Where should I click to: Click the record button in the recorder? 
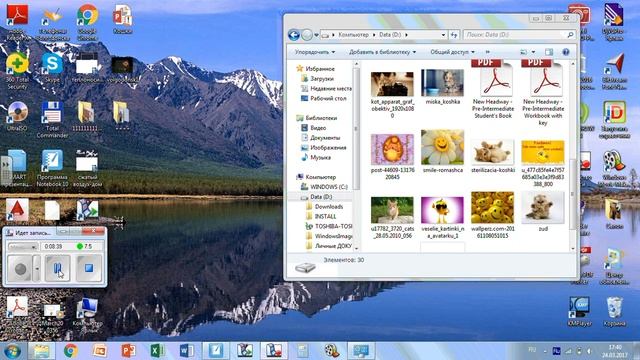[20, 268]
